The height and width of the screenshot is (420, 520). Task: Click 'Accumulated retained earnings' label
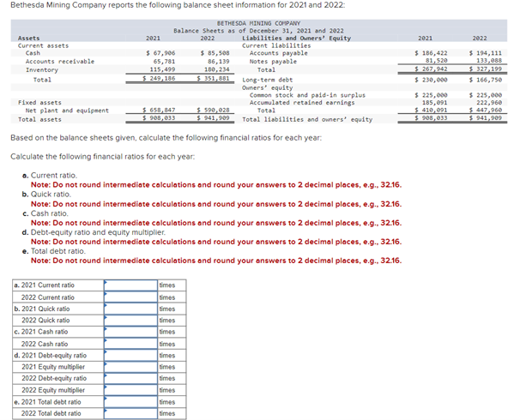(x=302, y=103)
